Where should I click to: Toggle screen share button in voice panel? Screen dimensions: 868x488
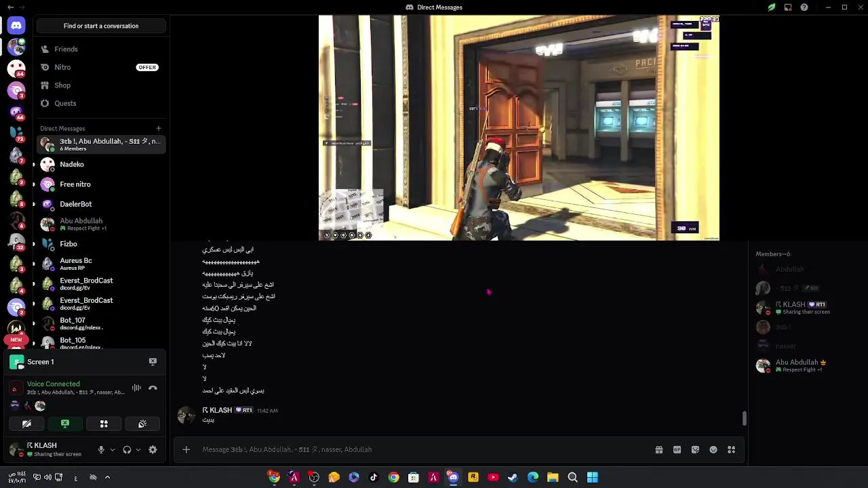tap(65, 424)
